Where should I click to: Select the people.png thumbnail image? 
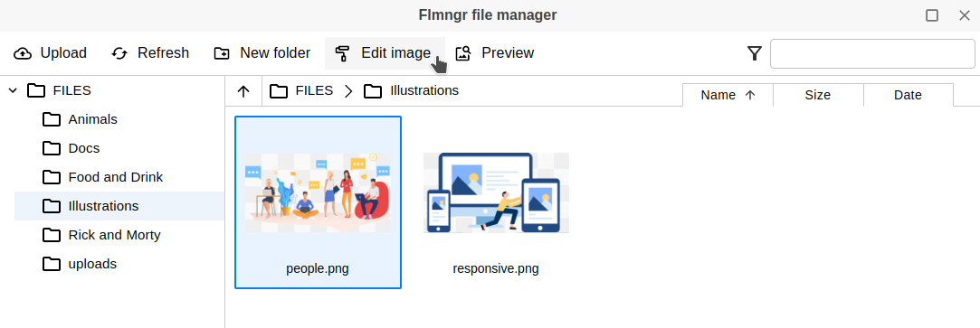click(x=319, y=192)
